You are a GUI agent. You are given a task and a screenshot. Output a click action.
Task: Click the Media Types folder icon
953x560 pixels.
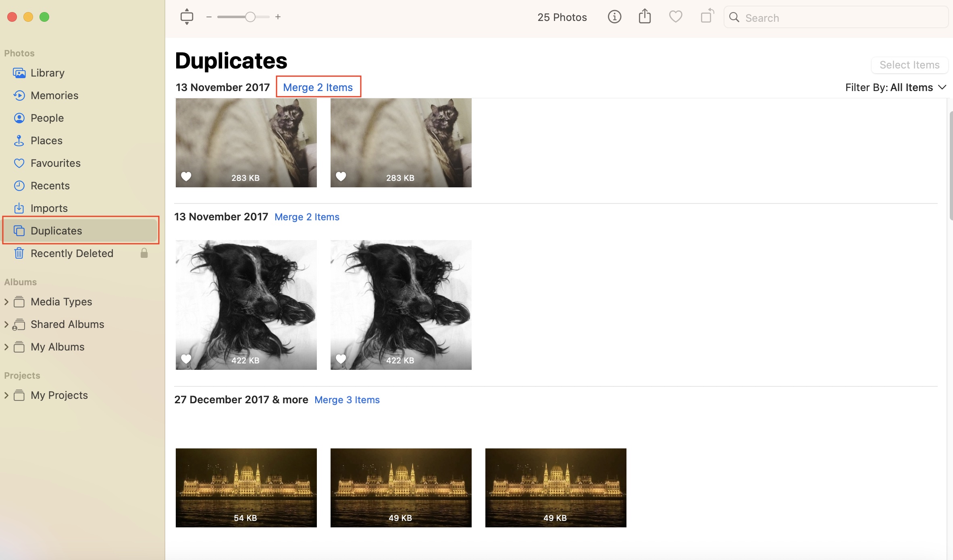[19, 302]
